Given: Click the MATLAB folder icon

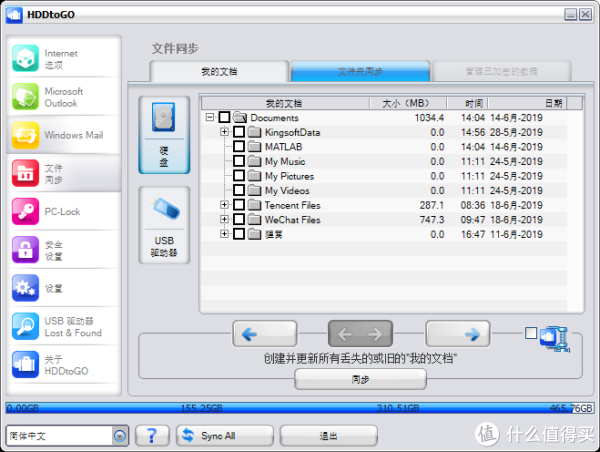Looking at the screenshot, I should click(x=254, y=147).
